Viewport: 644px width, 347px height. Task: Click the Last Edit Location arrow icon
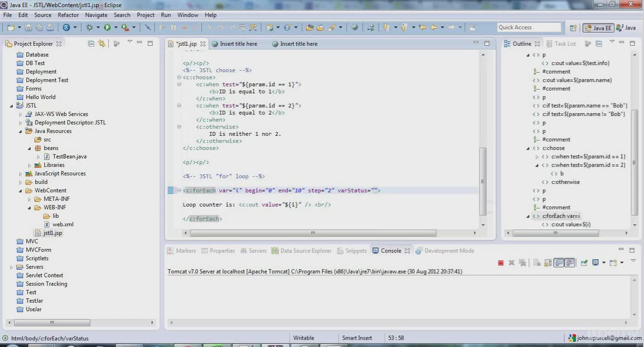[x=423, y=27]
